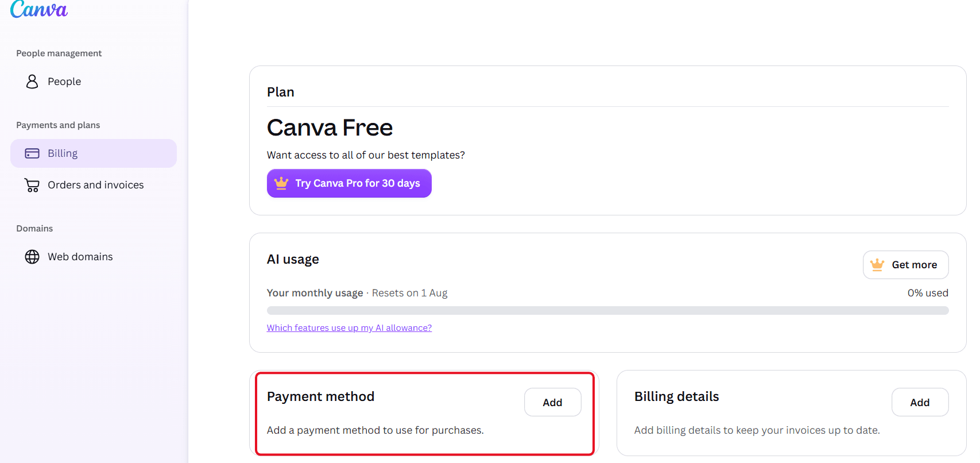Click the AI usage heading
The image size is (980, 463).
coord(293,260)
